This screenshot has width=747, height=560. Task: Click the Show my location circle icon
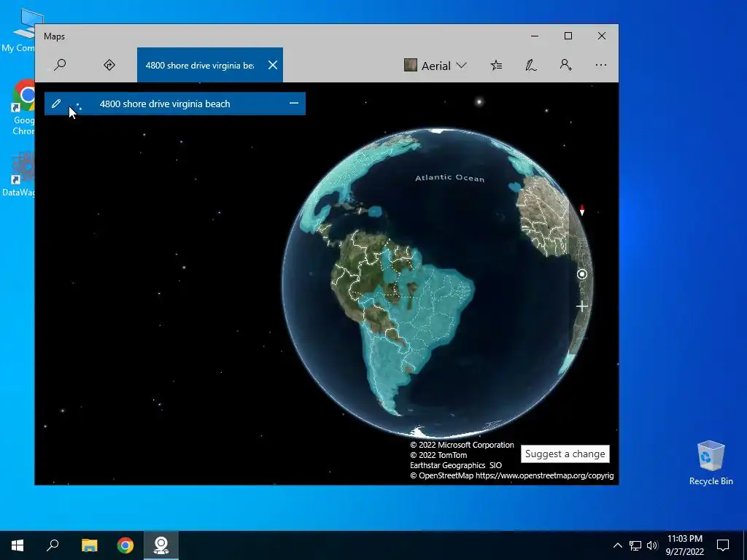581,274
